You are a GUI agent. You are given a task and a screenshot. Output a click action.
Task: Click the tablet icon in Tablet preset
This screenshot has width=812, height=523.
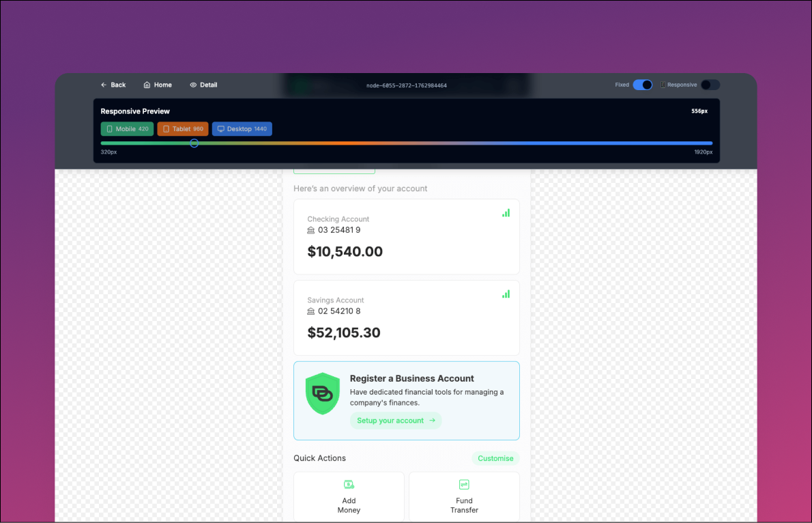(x=166, y=129)
